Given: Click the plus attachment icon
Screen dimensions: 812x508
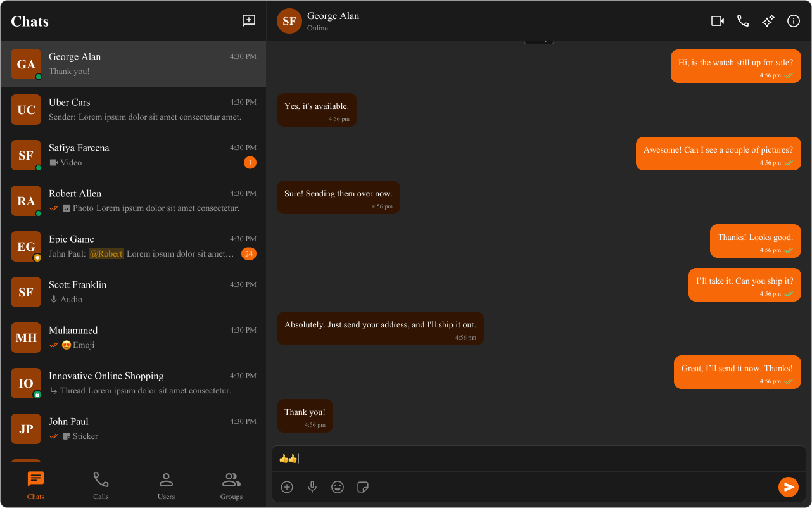Looking at the screenshot, I should (x=287, y=487).
